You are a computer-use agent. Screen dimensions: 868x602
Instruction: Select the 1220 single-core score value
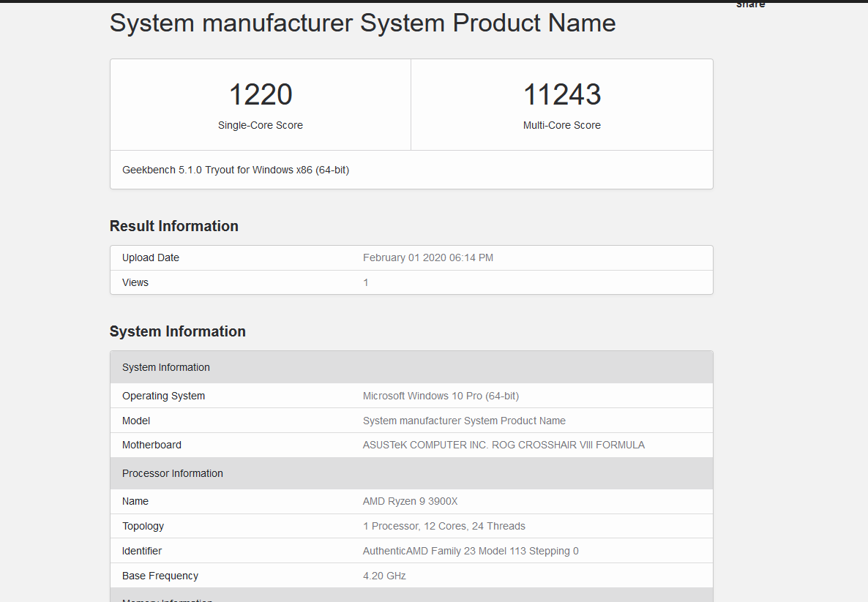(x=260, y=94)
